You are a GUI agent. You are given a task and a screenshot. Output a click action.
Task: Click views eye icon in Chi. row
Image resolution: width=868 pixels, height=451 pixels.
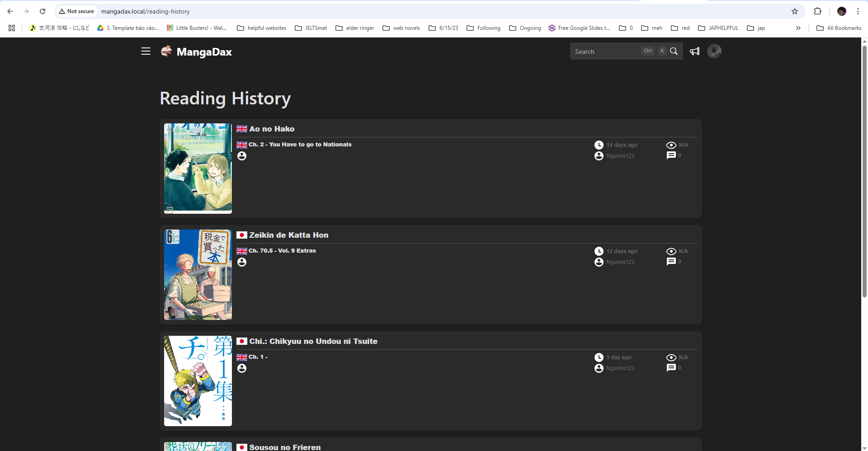[671, 357]
